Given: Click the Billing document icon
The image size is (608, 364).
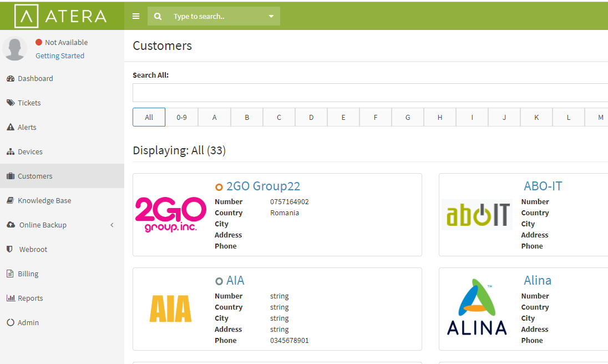Looking at the screenshot, I should 10,274.
